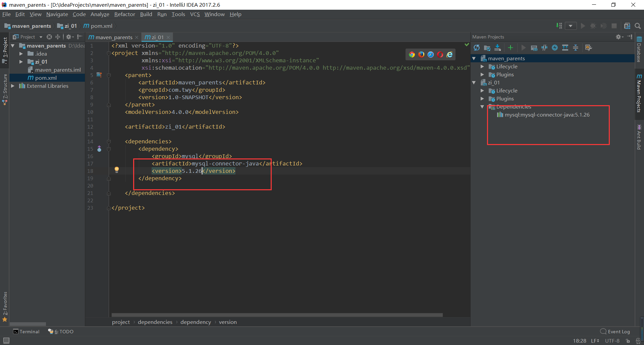
Task: Open Structure tool window tab
Action: (5, 89)
